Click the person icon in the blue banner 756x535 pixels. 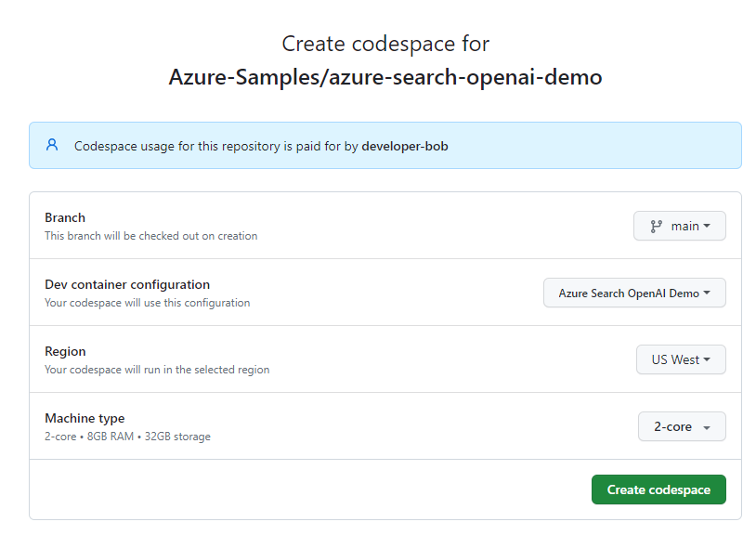pyautogui.click(x=51, y=145)
